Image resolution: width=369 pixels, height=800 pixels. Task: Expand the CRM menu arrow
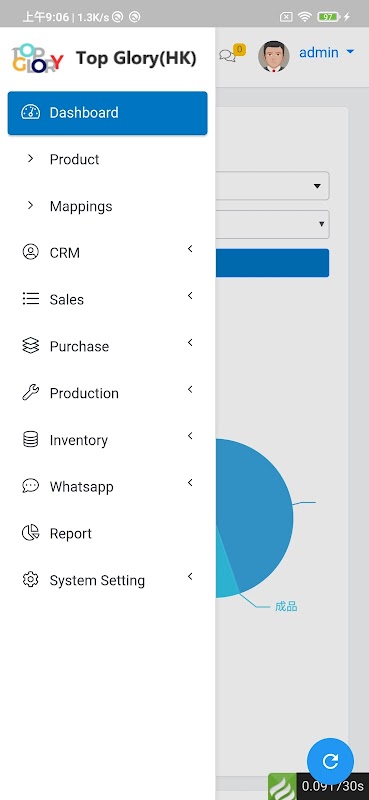[190, 249]
